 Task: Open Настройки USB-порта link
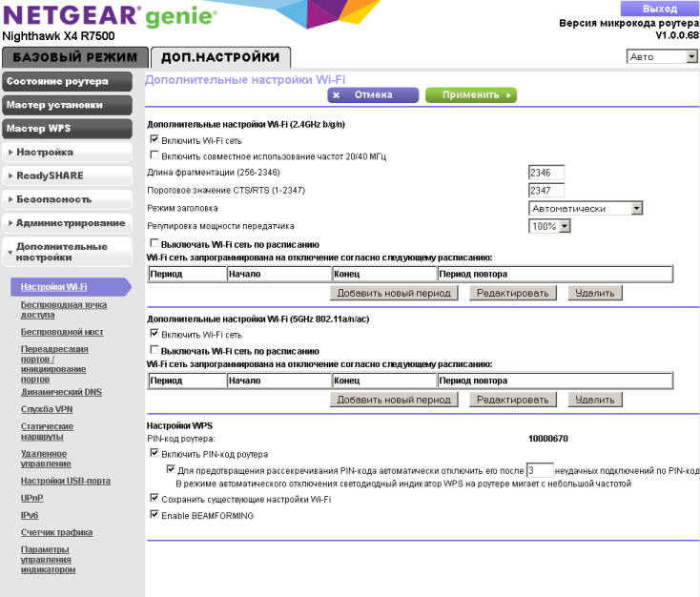click(x=66, y=481)
